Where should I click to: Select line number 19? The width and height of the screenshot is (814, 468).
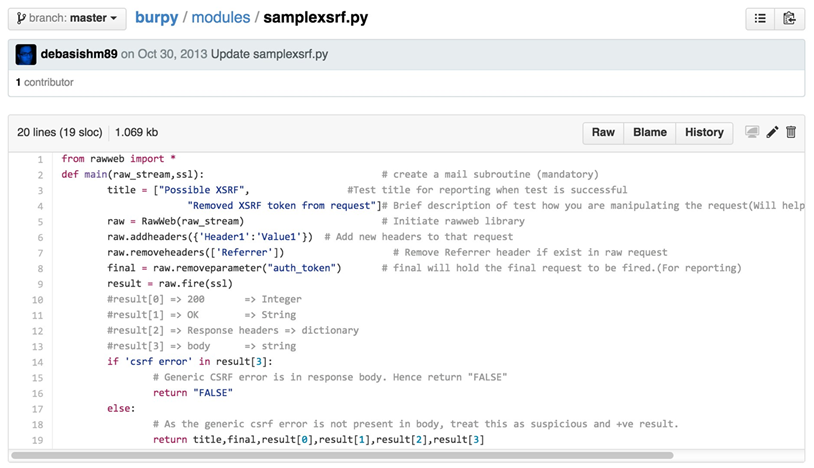click(37, 440)
